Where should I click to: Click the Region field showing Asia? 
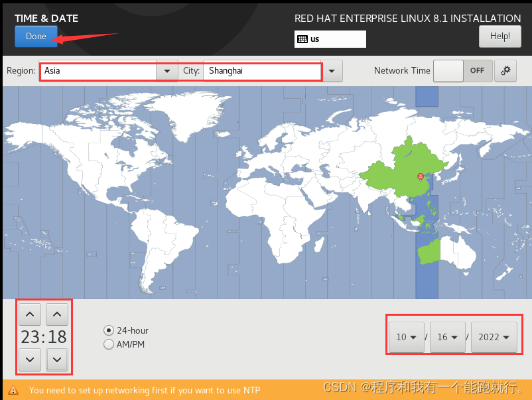click(x=98, y=71)
